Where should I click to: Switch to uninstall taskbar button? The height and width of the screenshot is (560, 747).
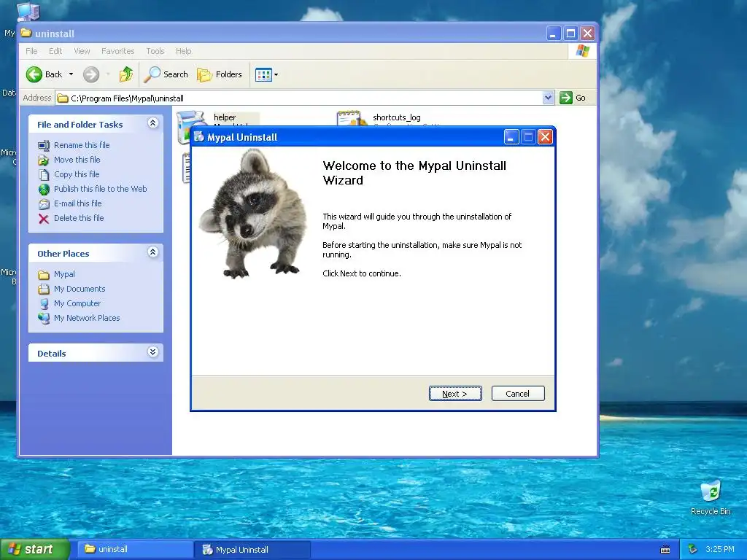[x=134, y=549]
